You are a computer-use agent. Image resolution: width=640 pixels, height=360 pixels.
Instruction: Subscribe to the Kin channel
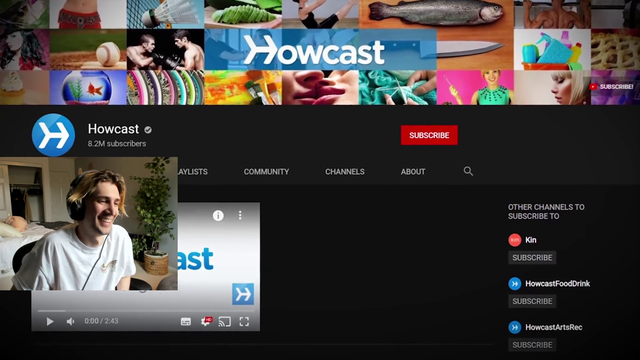coord(532,258)
